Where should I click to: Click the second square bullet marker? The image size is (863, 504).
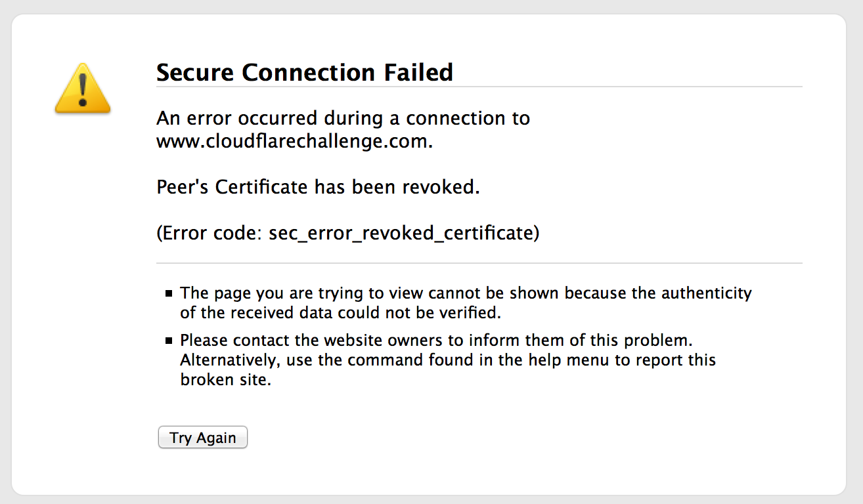(x=169, y=341)
